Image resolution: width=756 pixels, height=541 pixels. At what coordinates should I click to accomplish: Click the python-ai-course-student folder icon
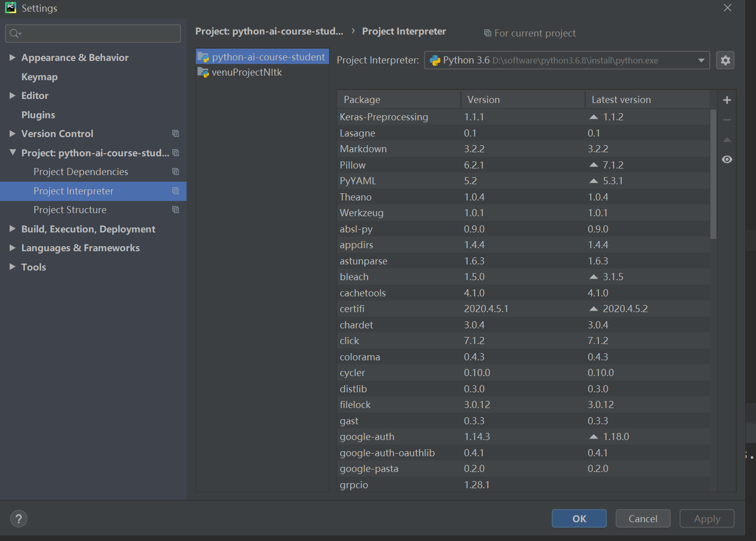click(x=203, y=57)
